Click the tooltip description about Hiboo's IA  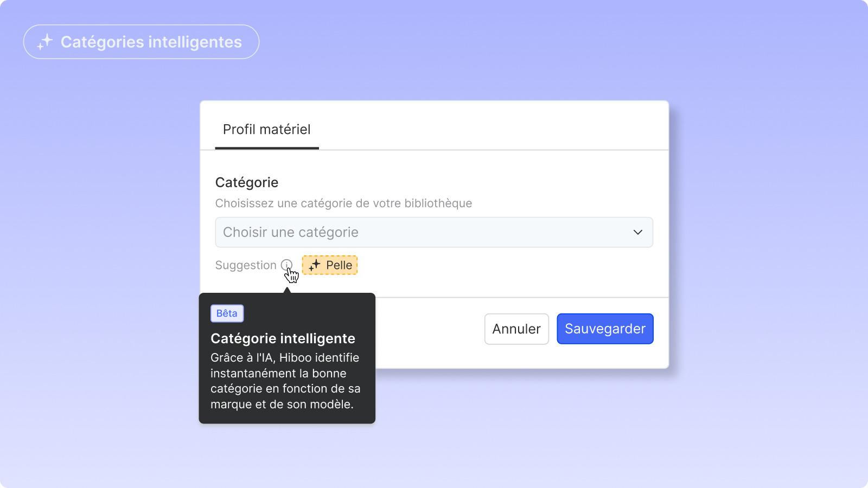[x=285, y=381]
